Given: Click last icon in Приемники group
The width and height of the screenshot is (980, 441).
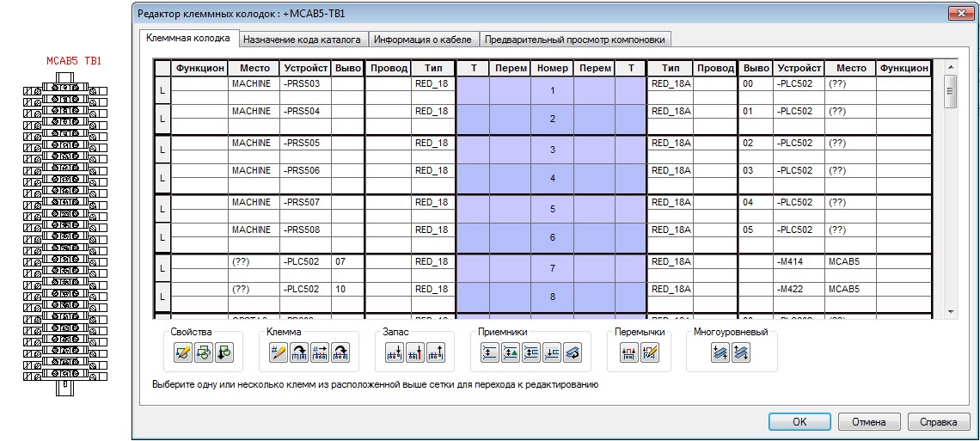Looking at the screenshot, I should tap(573, 352).
